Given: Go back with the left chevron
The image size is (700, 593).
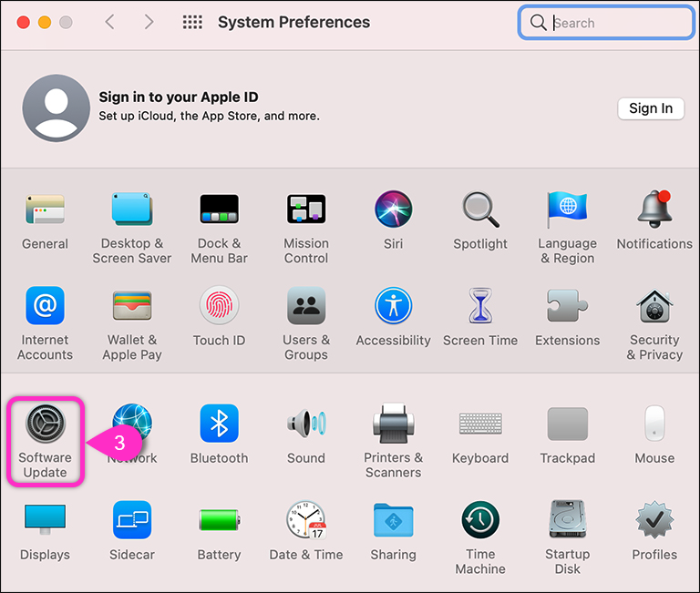Looking at the screenshot, I should 109,22.
